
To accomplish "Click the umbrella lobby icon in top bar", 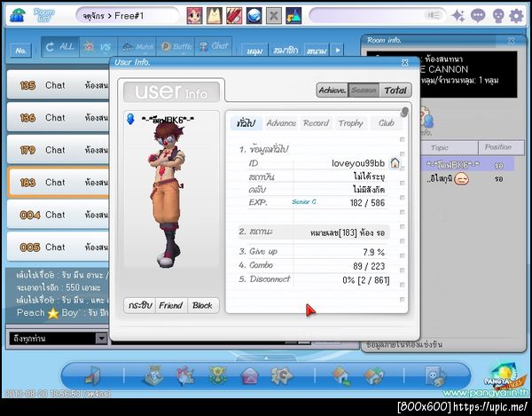I will (x=17, y=15).
